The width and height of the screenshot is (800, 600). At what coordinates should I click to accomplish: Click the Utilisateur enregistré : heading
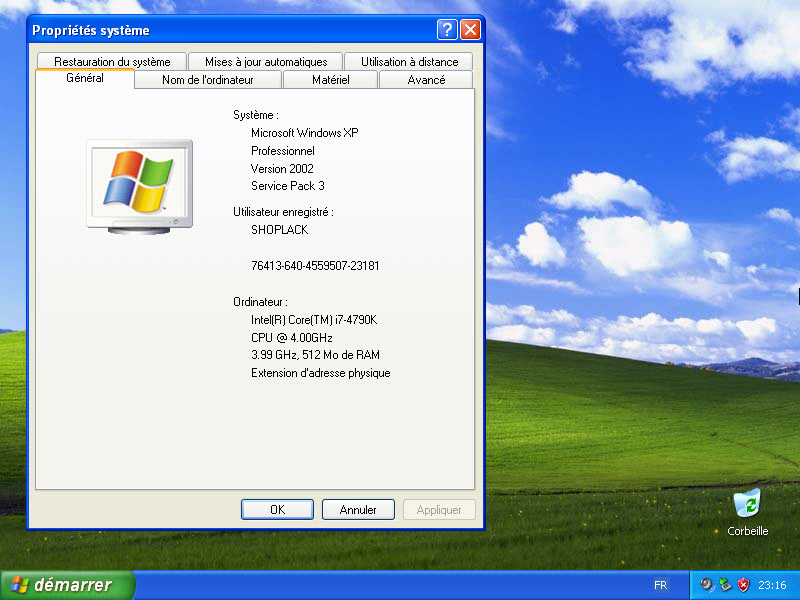(283, 212)
